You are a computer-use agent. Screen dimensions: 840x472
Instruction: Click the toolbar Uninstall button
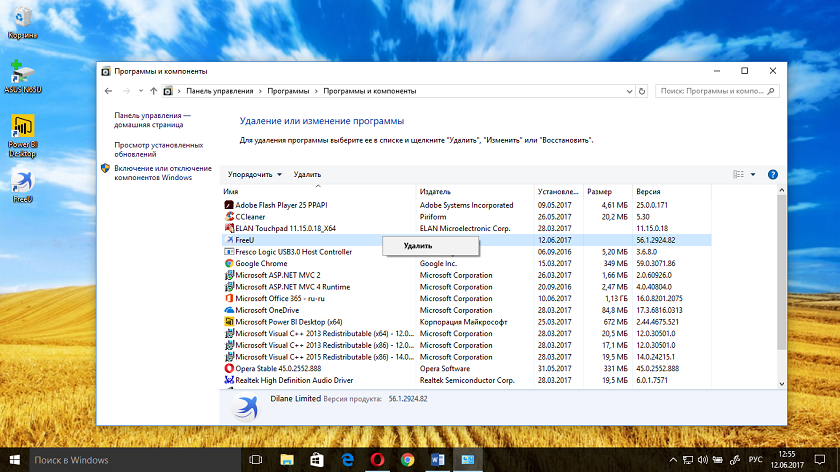click(x=307, y=175)
